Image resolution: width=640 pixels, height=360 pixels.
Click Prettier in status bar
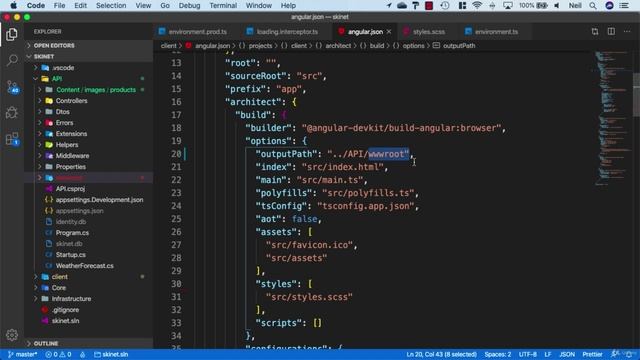tap(592, 354)
